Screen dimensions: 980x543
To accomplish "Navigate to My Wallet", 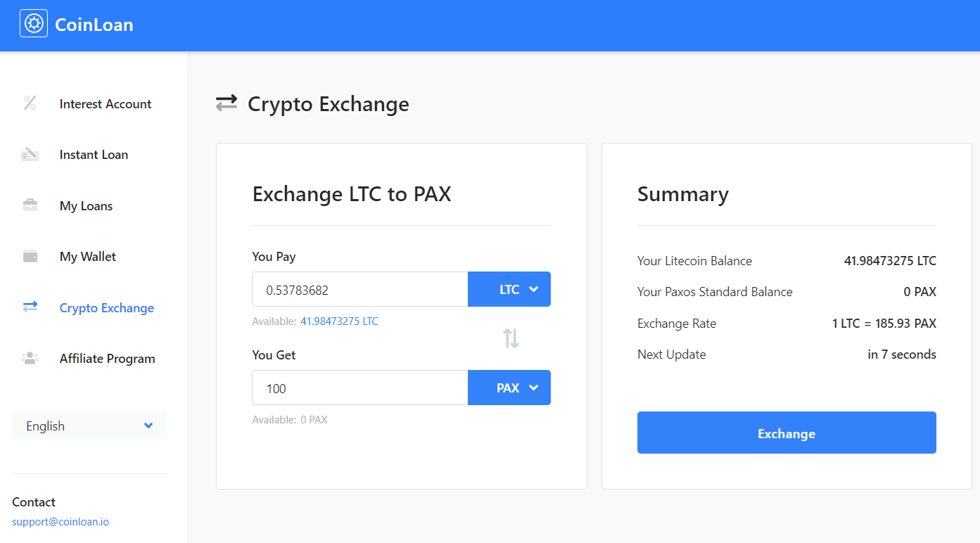I will point(88,257).
